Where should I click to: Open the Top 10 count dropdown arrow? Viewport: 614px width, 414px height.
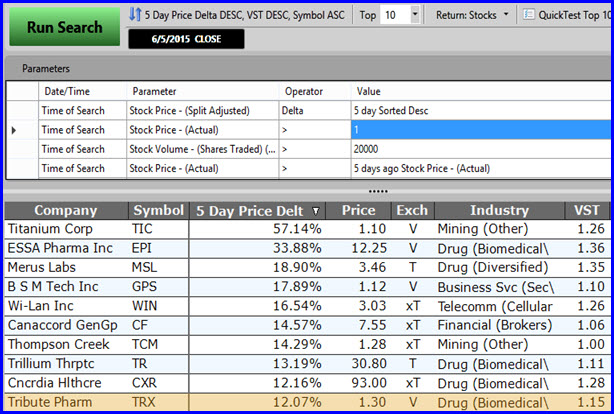click(415, 15)
